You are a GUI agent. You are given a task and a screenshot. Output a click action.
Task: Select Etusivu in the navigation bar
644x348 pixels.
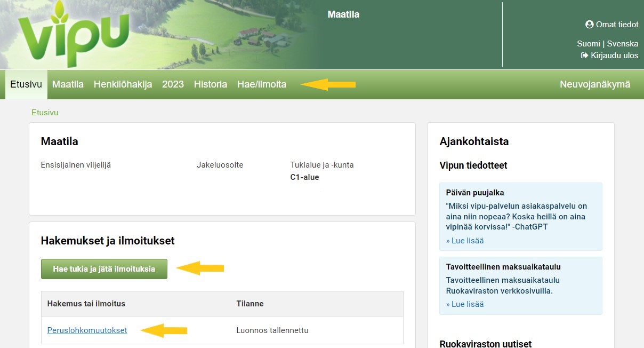pyautogui.click(x=26, y=84)
